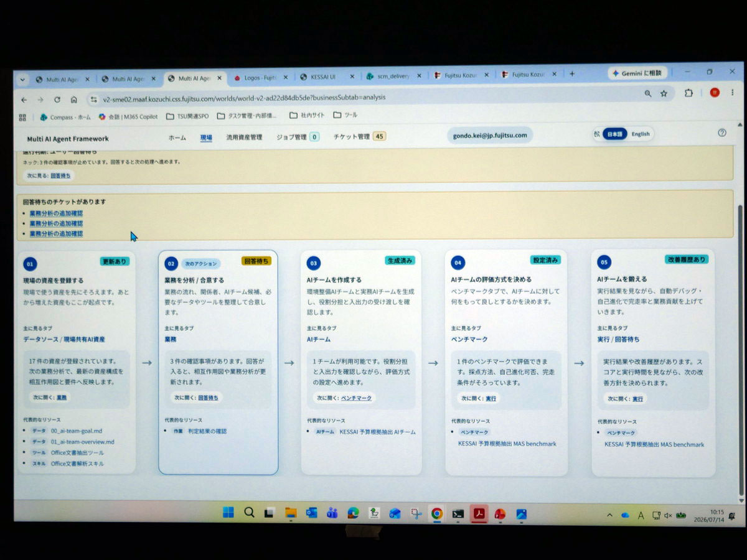This screenshot has height=560, width=747.
Task: Open the ホーム navigation tab
Action: [177, 138]
